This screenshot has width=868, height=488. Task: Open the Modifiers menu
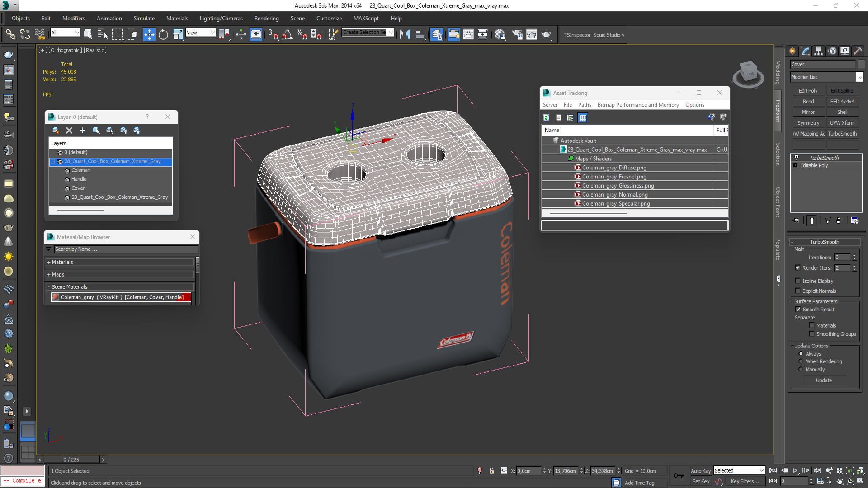point(74,19)
